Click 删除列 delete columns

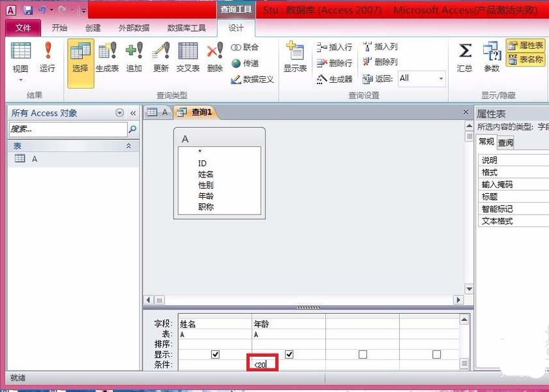point(380,62)
